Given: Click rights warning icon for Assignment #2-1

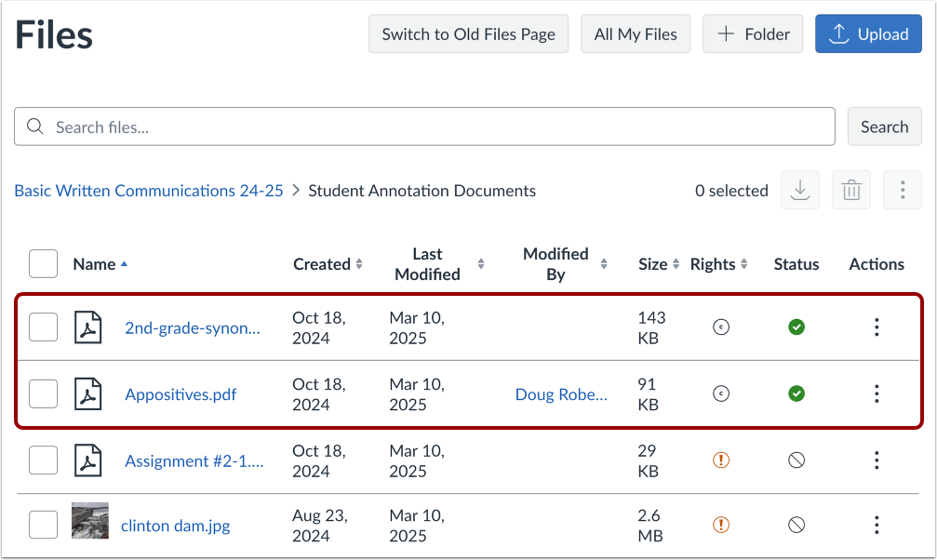Looking at the screenshot, I should click(x=720, y=460).
